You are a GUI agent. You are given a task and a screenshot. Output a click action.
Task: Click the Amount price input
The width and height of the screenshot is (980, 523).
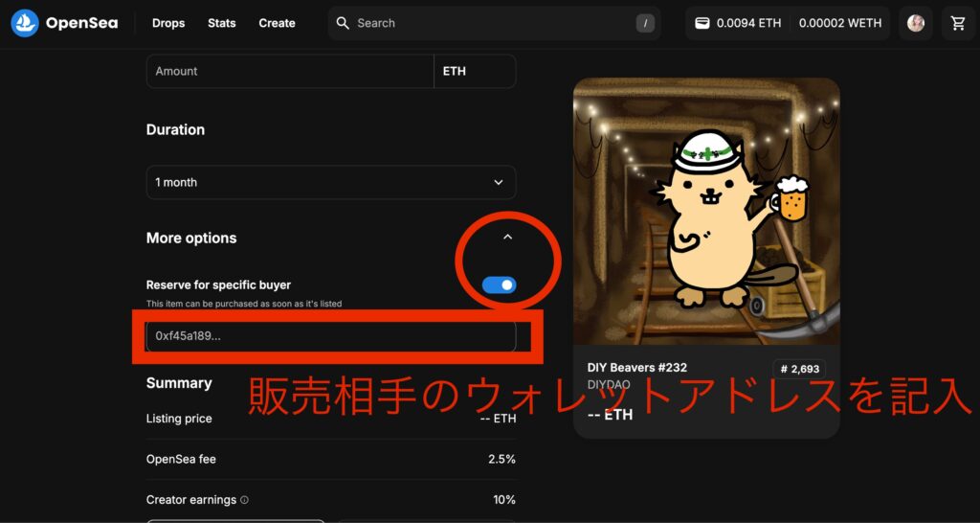point(290,71)
